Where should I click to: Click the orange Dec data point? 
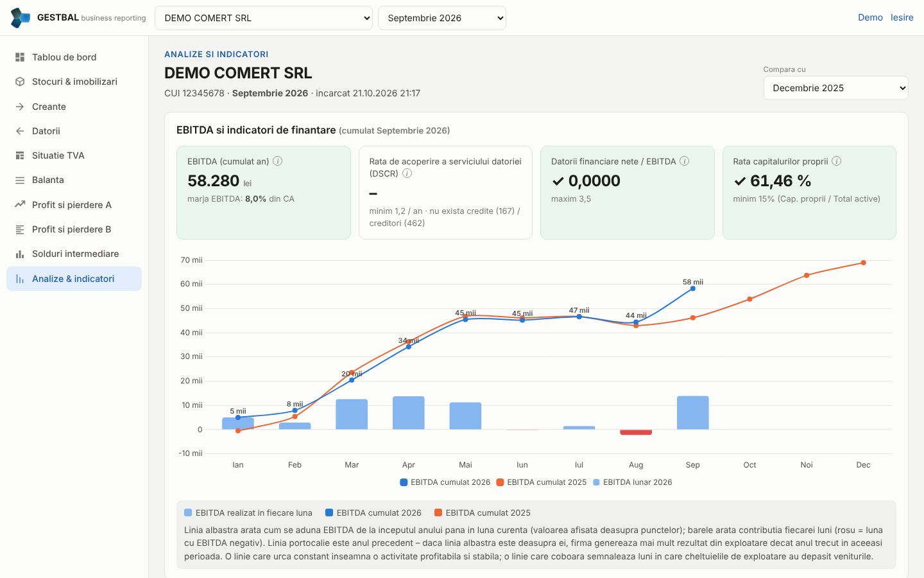pos(863,263)
